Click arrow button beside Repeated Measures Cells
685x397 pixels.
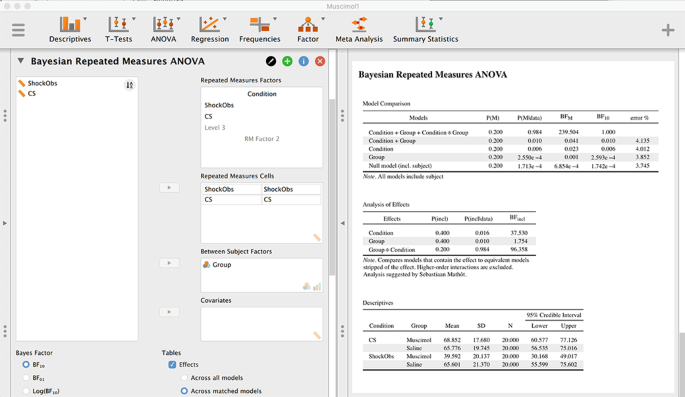[169, 188]
